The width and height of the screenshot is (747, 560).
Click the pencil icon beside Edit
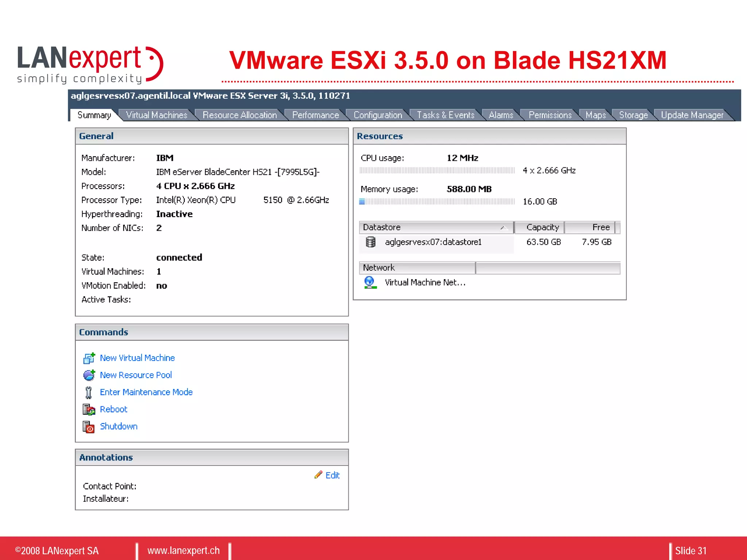pyautogui.click(x=318, y=475)
